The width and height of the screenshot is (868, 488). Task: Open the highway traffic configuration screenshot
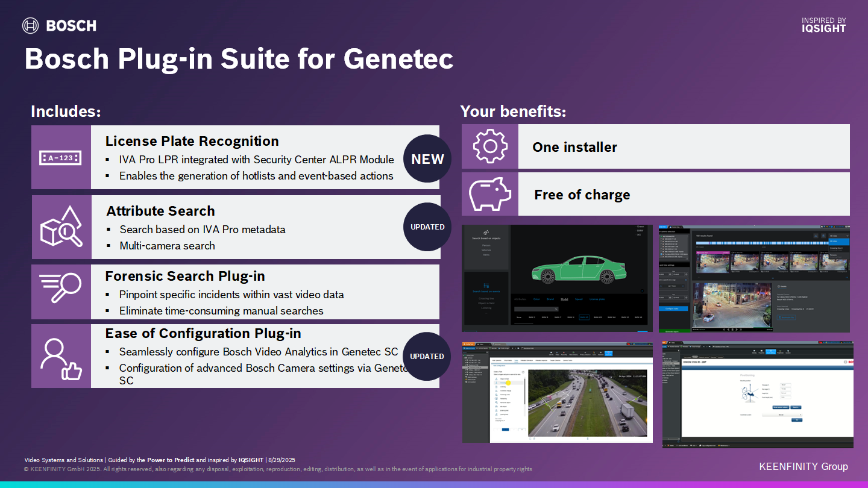(557, 392)
